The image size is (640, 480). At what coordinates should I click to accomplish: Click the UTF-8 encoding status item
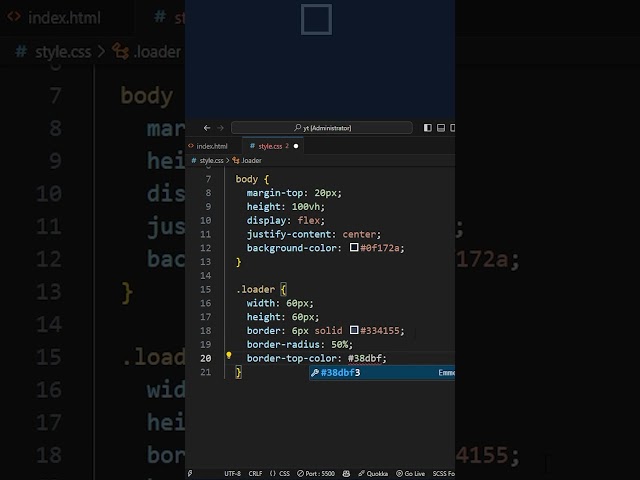[x=232, y=473]
